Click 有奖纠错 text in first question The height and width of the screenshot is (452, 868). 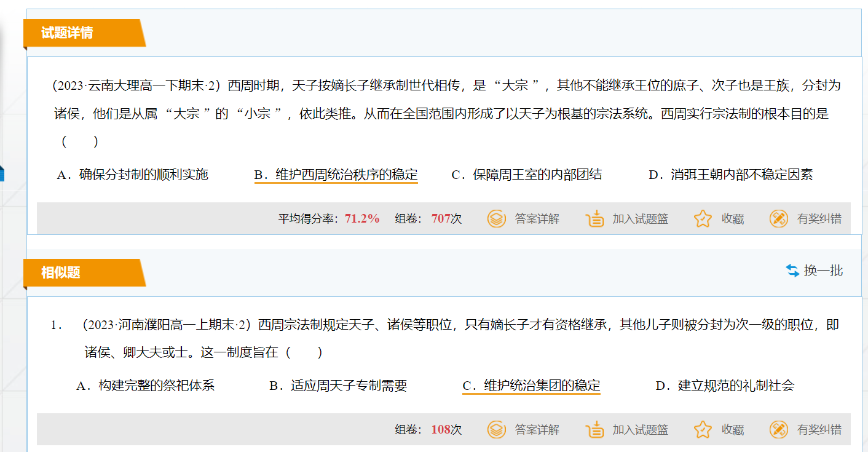[819, 218]
